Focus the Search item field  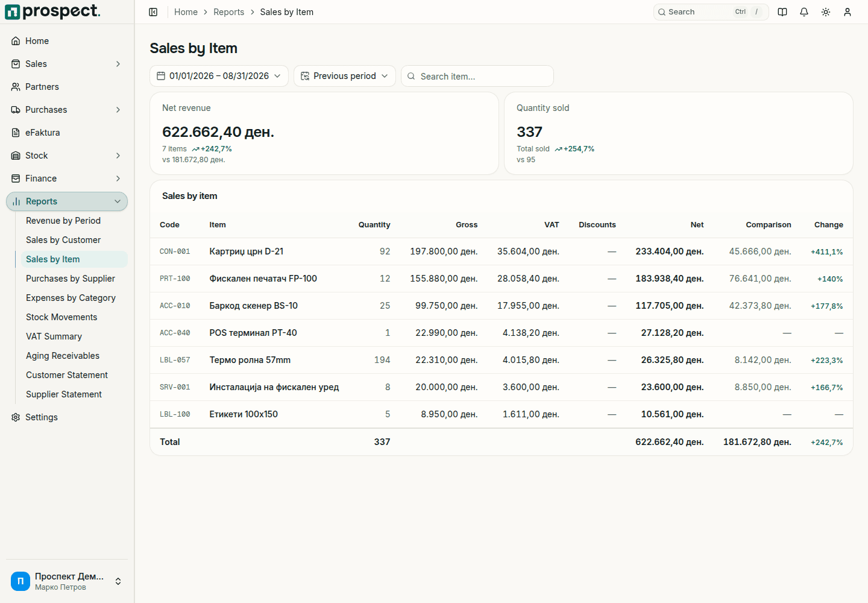pyautogui.click(x=477, y=76)
